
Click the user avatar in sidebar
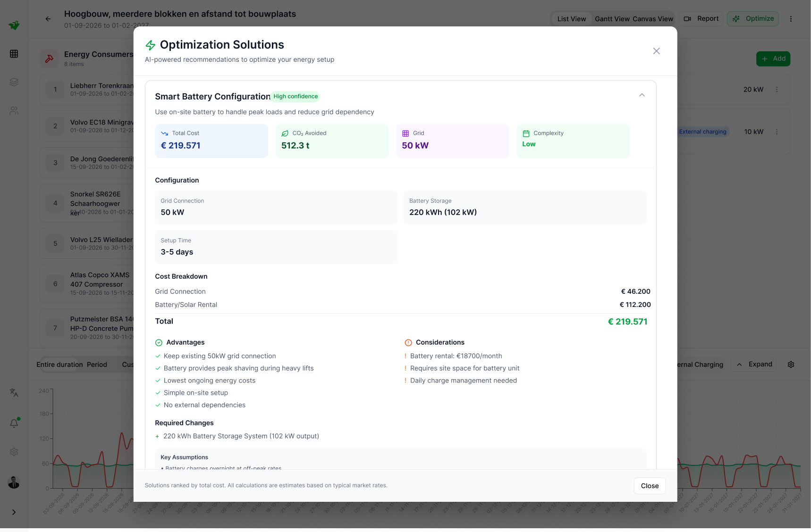click(14, 482)
